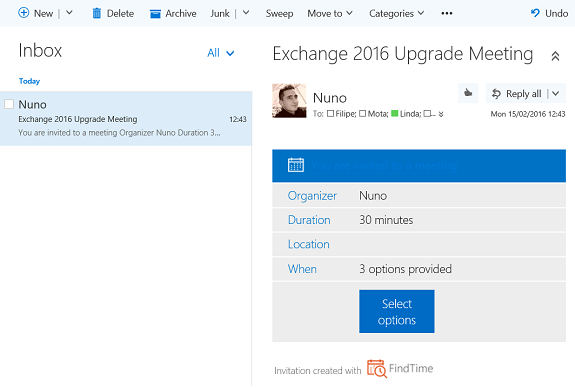
Task: Click the Select options button
Action: tap(397, 311)
